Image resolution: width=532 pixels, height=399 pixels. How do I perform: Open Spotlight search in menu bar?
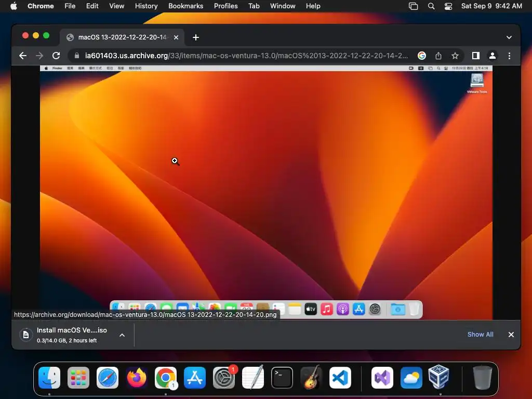pyautogui.click(x=431, y=6)
